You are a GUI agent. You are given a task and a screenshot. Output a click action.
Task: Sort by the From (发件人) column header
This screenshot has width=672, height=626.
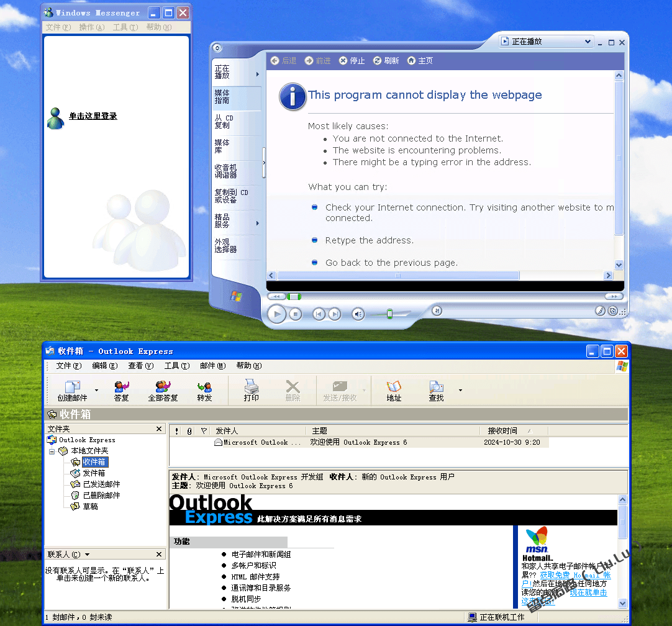click(x=257, y=431)
